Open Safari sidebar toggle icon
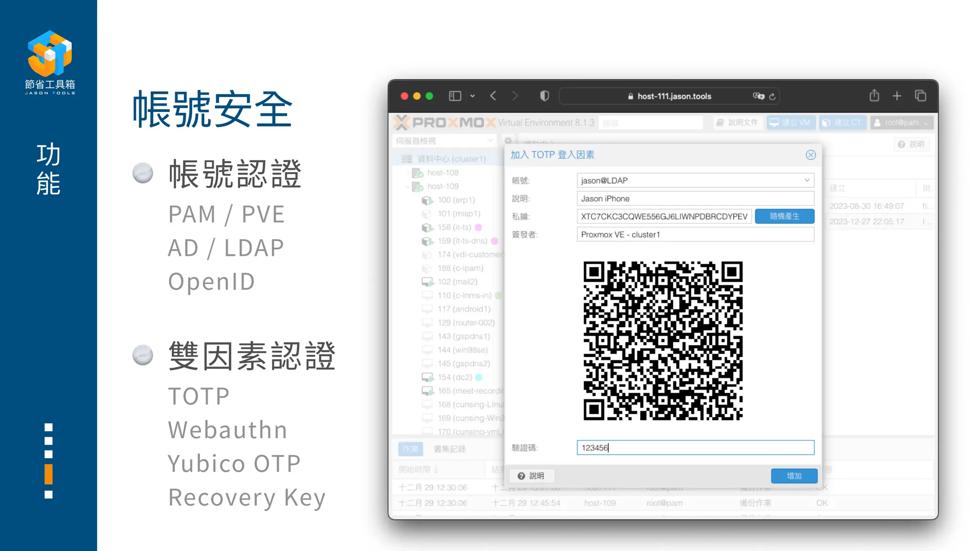980x551 pixels. [455, 96]
